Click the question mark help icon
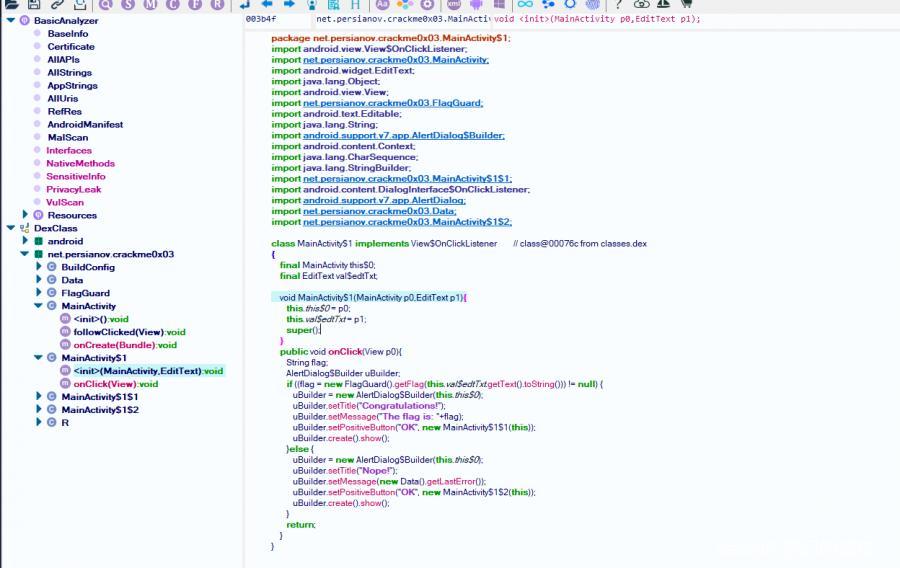This screenshot has height=568, width=900. (619, 5)
